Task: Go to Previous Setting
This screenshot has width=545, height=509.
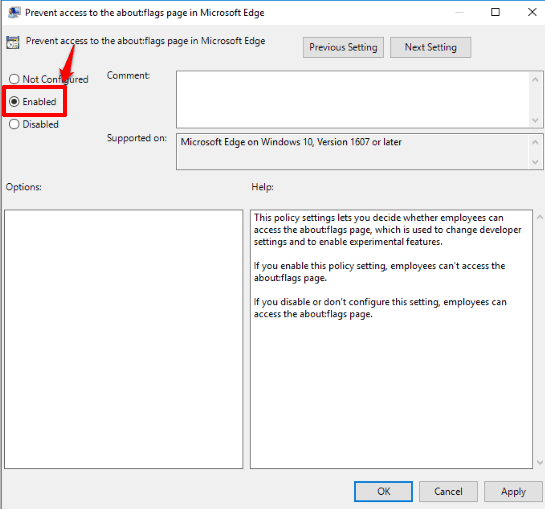Action: (x=343, y=47)
